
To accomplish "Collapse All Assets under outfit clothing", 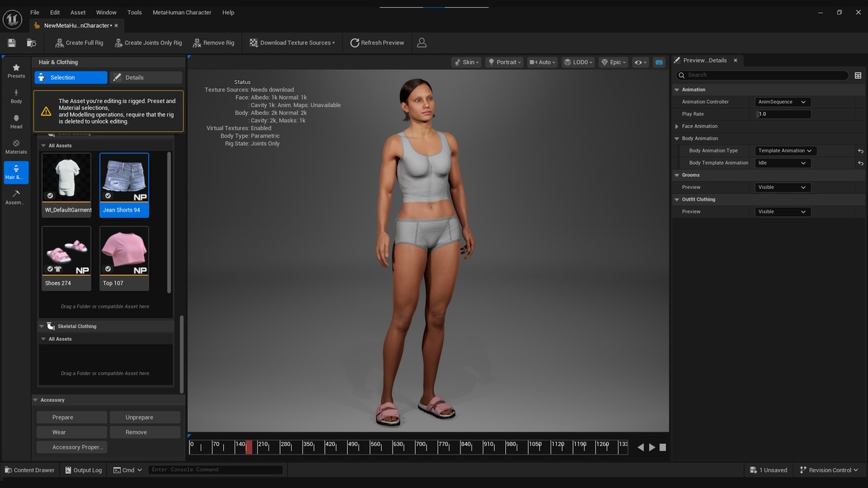I will coord(43,146).
